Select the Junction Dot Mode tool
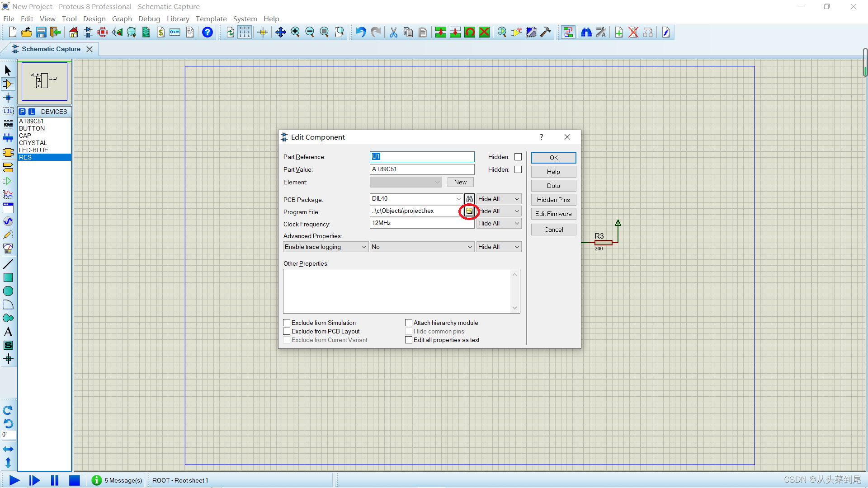Screen dimensions: 868x488 pos(8,98)
